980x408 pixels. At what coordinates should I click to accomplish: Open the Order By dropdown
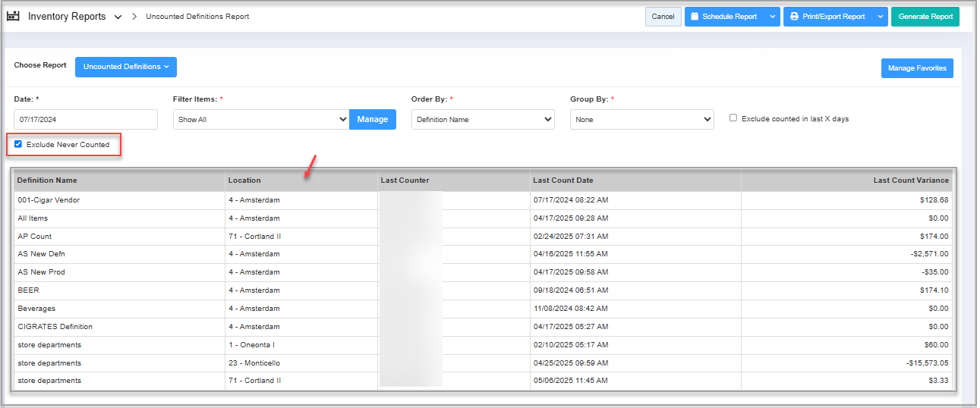point(483,120)
